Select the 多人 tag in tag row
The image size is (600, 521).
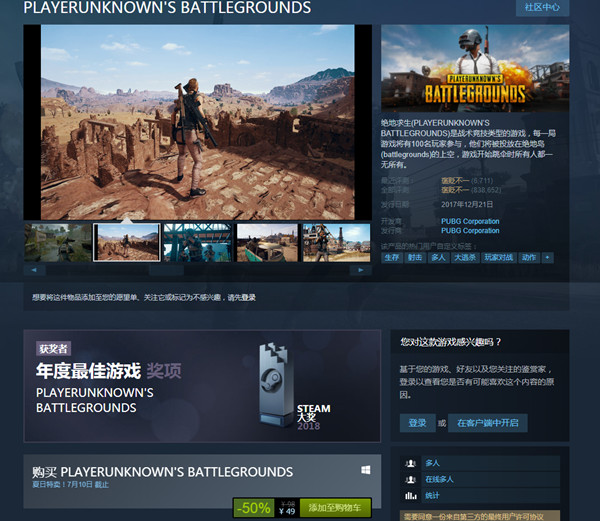438,257
